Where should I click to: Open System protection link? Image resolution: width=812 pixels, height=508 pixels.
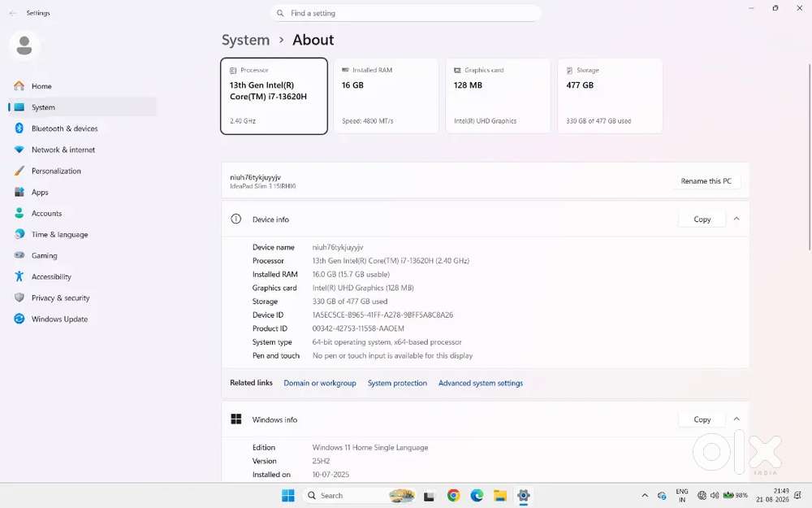pos(397,383)
